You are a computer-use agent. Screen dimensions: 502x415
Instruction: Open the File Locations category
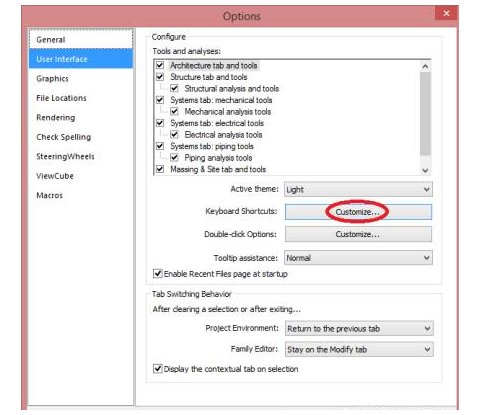pyautogui.click(x=81, y=98)
